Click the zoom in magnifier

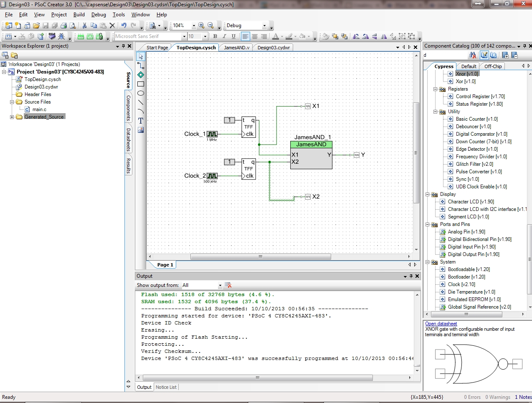click(x=201, y=25)
